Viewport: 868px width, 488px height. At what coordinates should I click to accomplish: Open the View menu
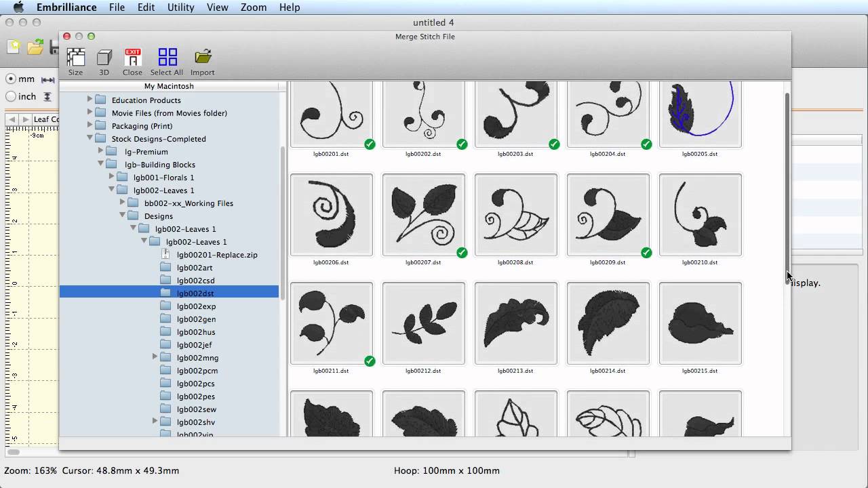point(217,7)
